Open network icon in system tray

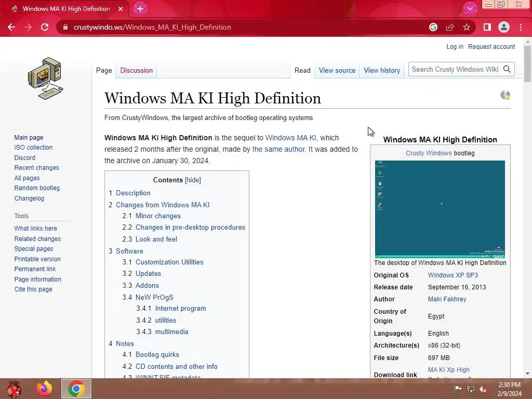click(x=471, y=389)
